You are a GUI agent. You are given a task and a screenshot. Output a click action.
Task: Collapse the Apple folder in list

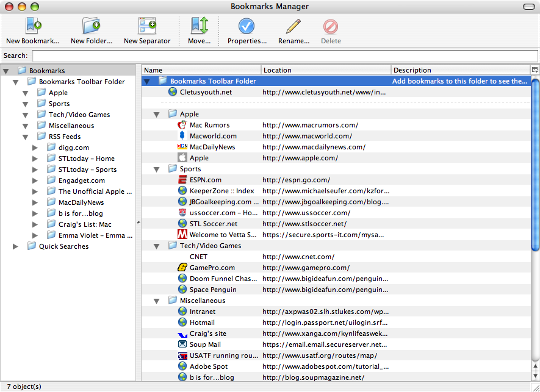(x=156, y=115)
